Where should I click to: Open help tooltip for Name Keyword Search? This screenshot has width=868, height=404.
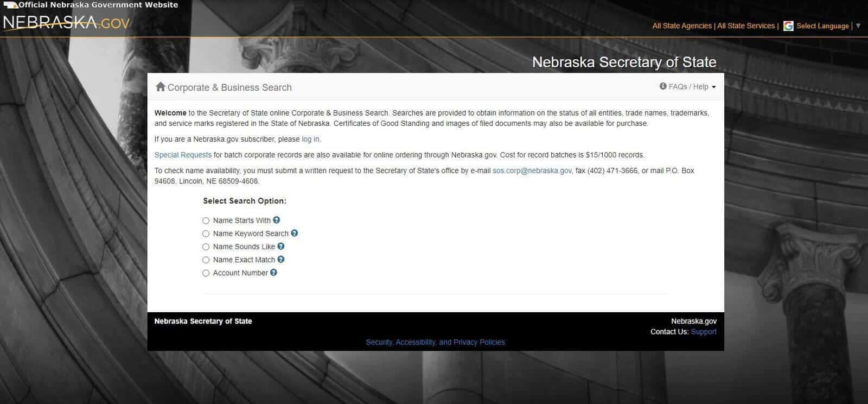(295, 233)
